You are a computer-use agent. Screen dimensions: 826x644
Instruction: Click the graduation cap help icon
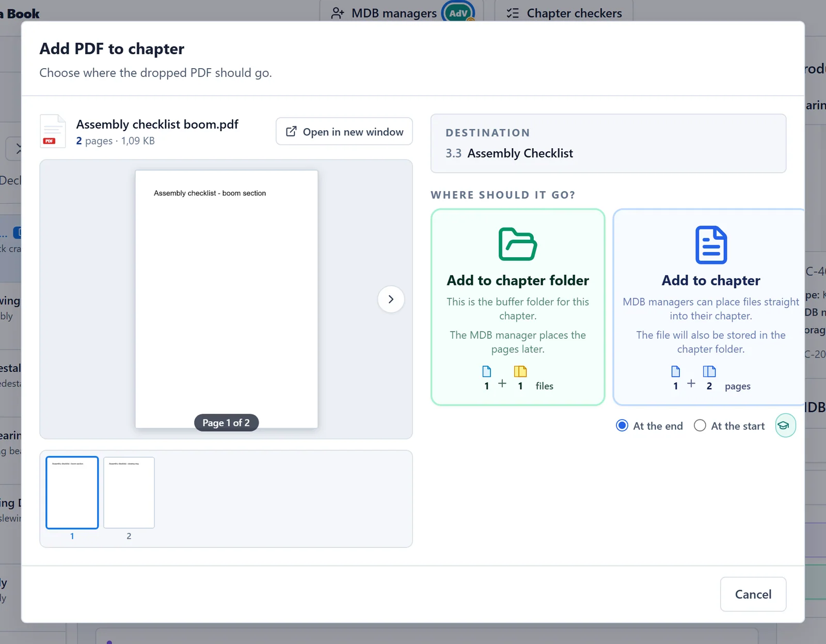click(785, 426)
